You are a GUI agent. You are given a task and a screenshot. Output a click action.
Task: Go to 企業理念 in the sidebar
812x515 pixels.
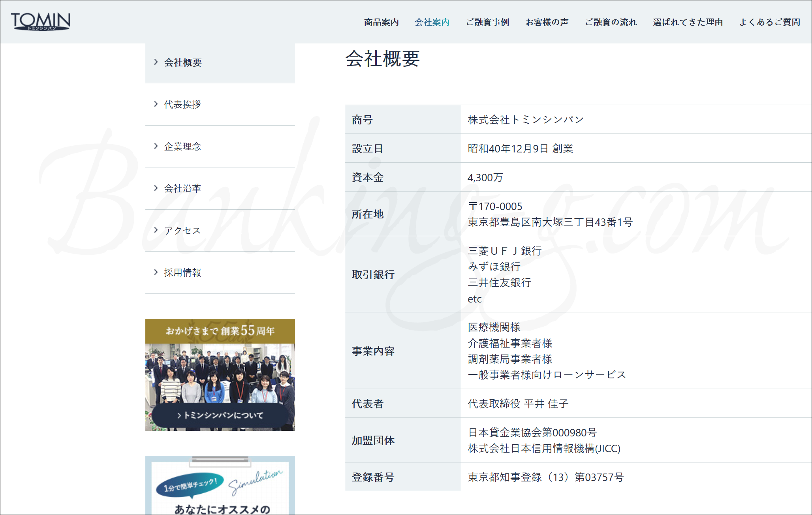click(220, 147)
